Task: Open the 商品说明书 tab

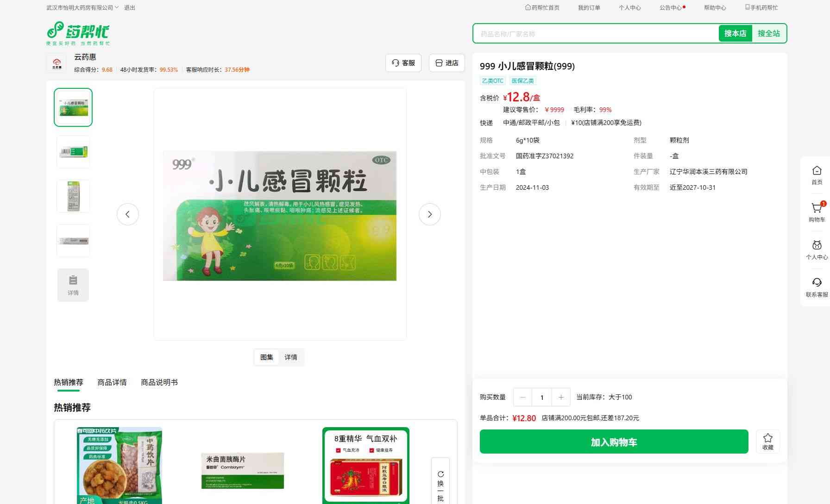Action: point(159,382)
